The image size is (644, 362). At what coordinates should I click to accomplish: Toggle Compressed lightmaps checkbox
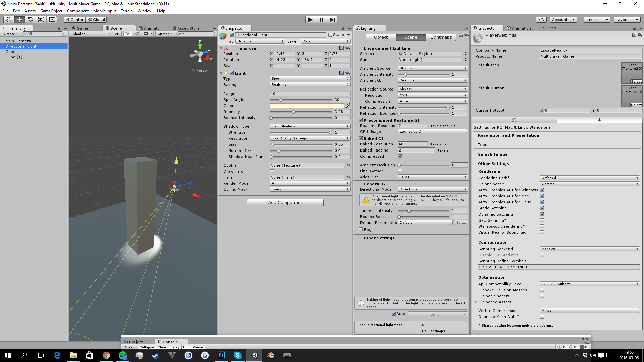(x=400, y=156)
